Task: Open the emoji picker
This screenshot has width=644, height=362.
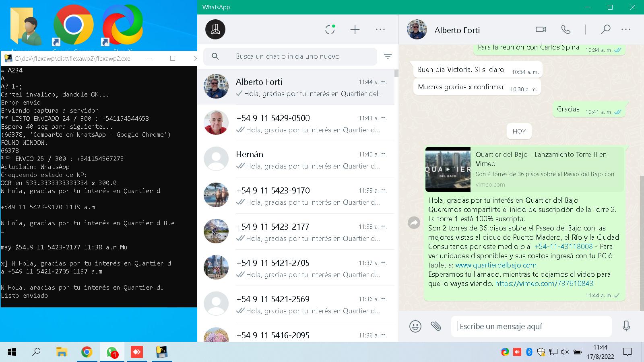Action: coord(415,326)
